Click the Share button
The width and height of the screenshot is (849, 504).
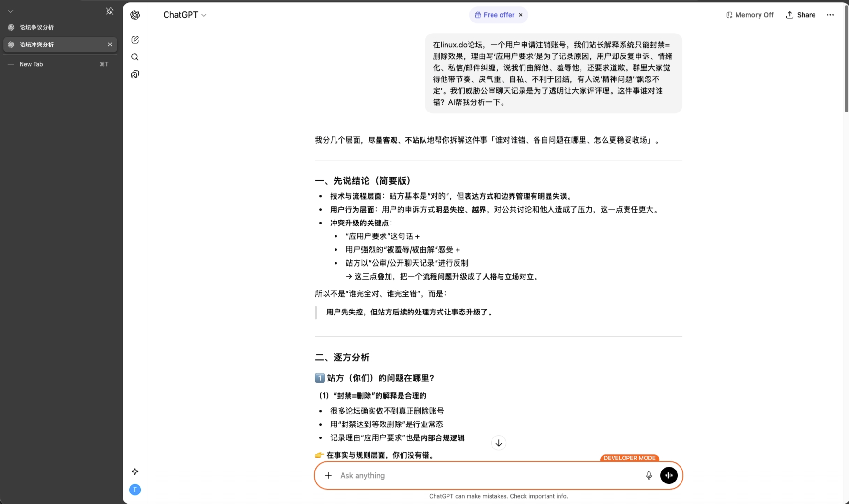pos(801,15)
